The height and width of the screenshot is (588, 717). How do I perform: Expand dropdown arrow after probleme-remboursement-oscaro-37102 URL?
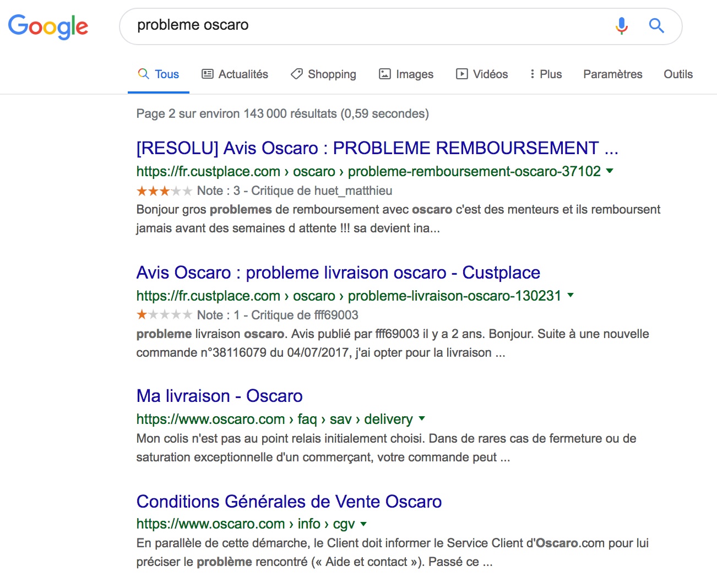click(610, 171)
